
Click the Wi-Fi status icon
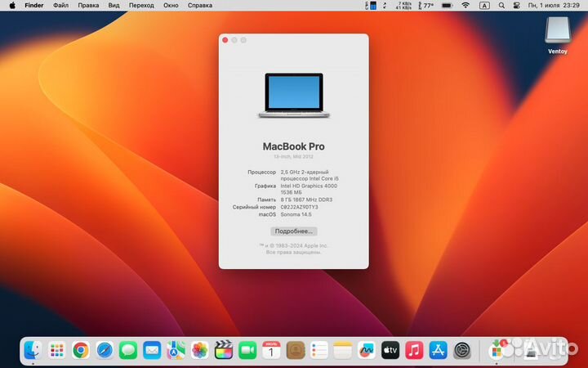click(465, 5)
